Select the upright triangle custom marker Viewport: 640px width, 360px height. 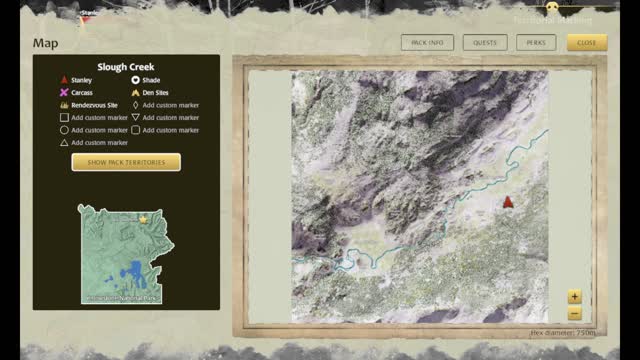click(x=64, y=143)
